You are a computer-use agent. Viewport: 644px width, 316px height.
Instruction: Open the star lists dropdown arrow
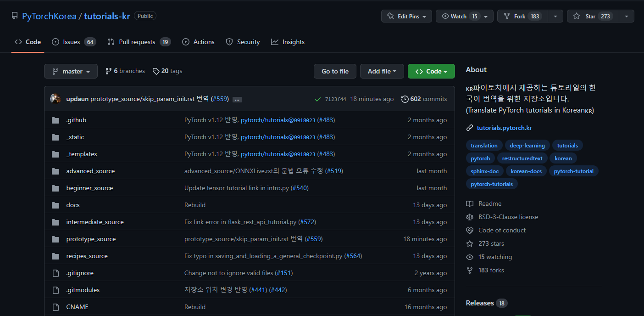coord(626,16)
